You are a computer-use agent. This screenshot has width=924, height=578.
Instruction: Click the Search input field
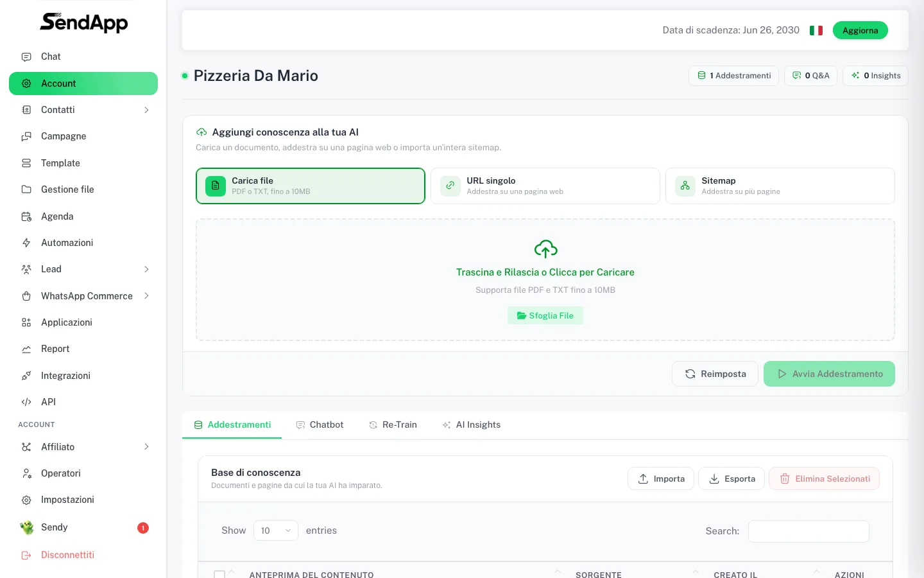click(x=809, y=531)
